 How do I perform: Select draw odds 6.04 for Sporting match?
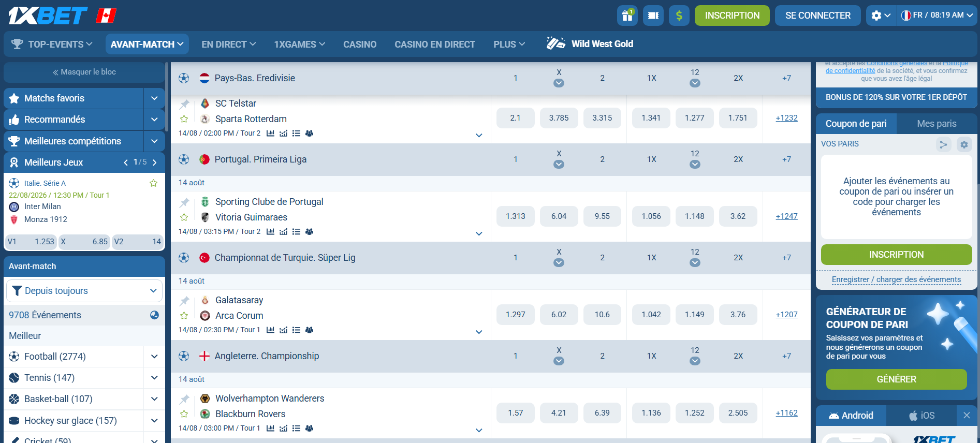coord(559,216)
